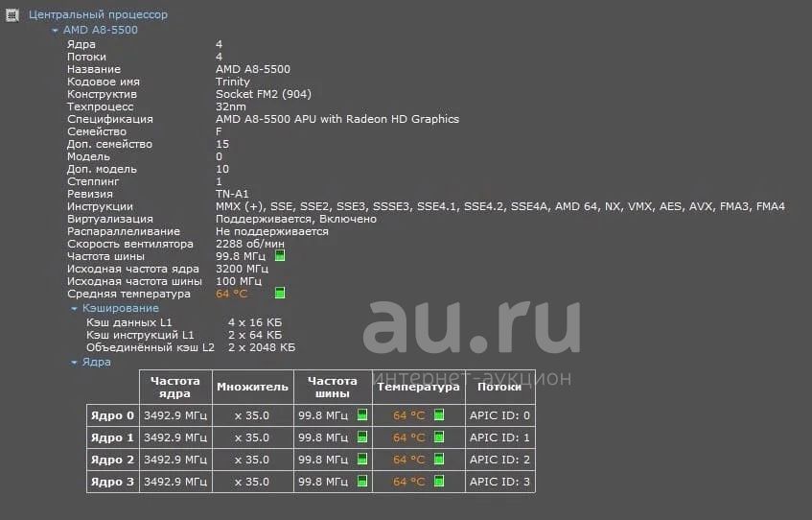
Task: Click the Не поддерживается value
Action: pyautogui.click(x=272, y=230)
